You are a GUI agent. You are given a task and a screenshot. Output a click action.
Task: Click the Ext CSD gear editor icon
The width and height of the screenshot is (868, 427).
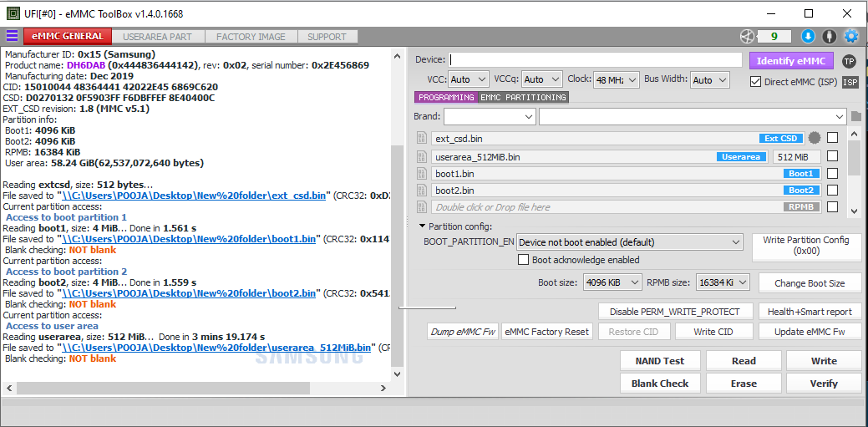point(814,138)
